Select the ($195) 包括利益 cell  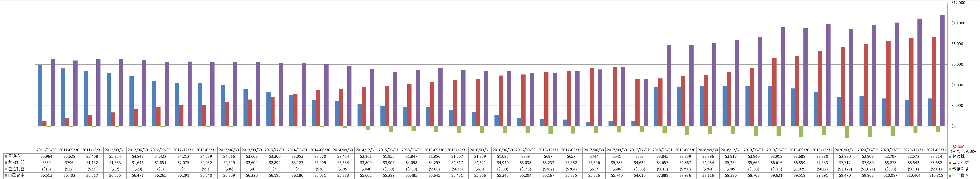tap(343, 169)
